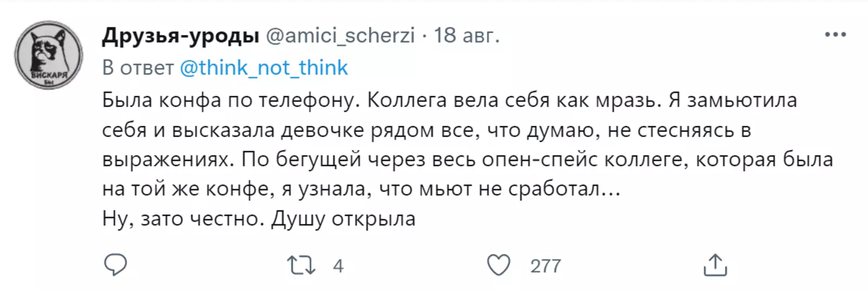This screenshot has width=868, height=290.
Task: Follow the @think_not_think mention link
Action: click(264, 68)
